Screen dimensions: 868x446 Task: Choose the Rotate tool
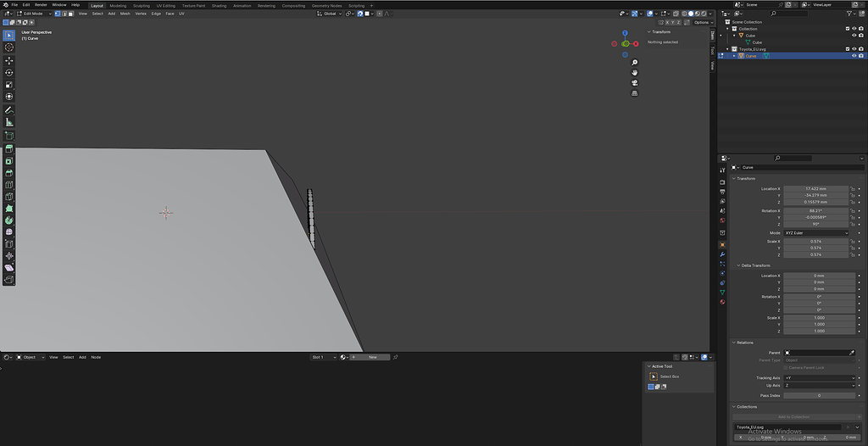8,73
